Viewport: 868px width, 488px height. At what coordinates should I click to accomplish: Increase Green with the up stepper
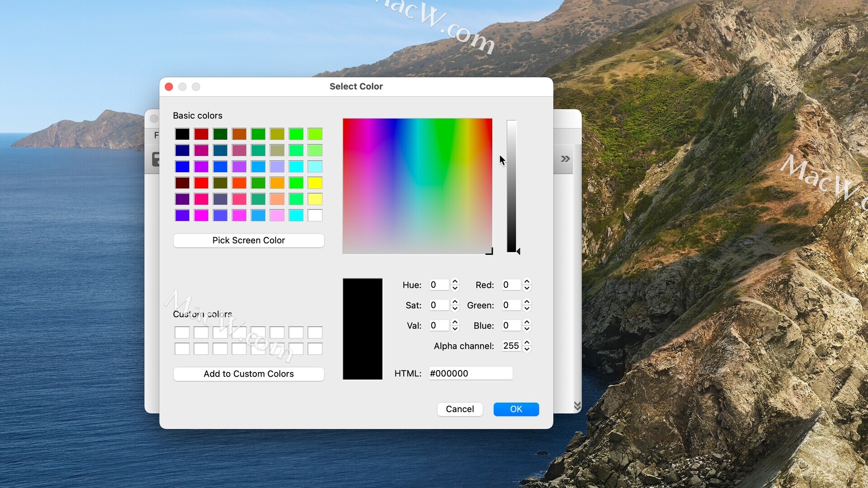[527, 302]
